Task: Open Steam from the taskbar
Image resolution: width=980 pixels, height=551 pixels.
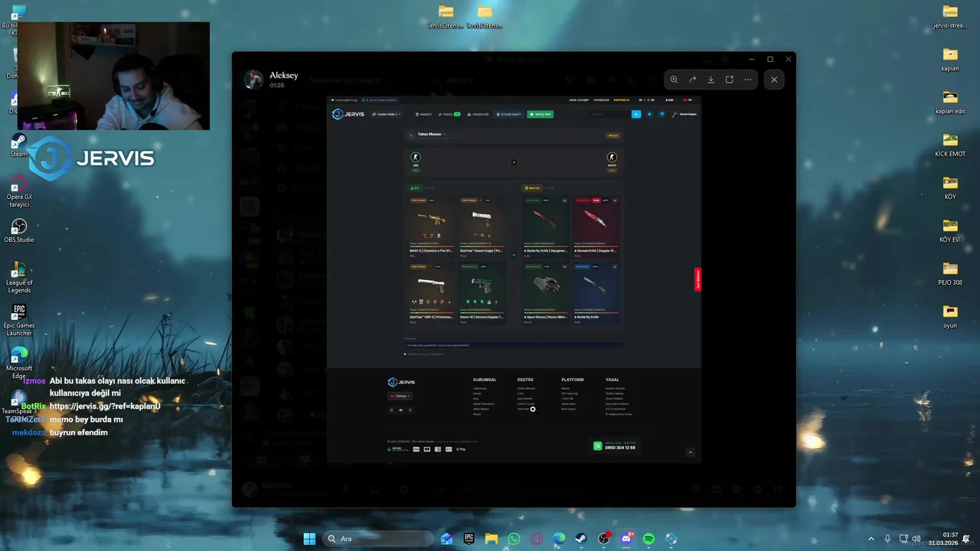Action: pyautogui.click(x=581, y=539)
